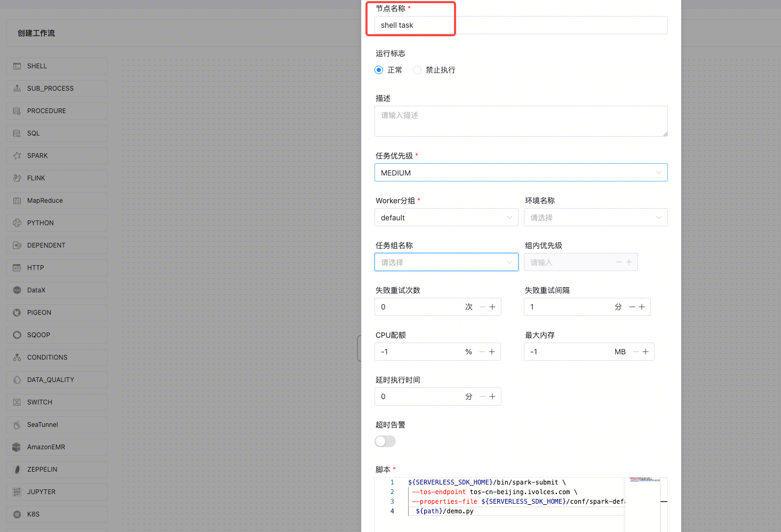
Task: Increase 延时执行时间 with plus button
Action: (x=492, y=396)
